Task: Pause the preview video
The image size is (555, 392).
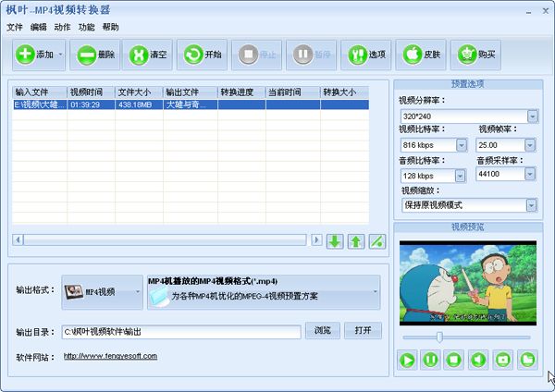Action: click(x=431, y=361)
